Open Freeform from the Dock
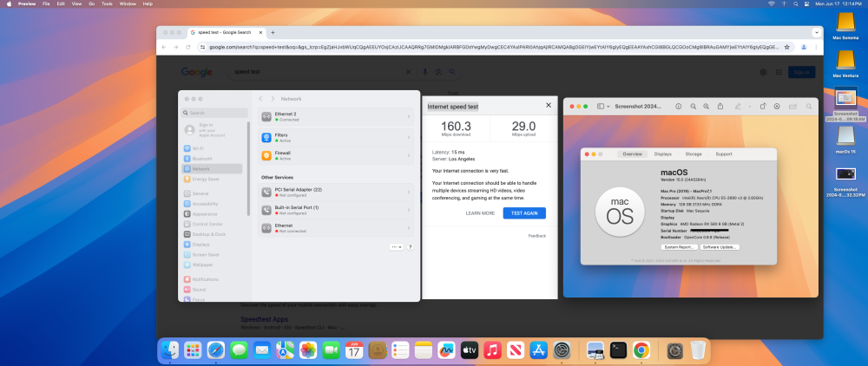Image resolution: width=868 pixels, height=366 pixels. click(446, 350)
